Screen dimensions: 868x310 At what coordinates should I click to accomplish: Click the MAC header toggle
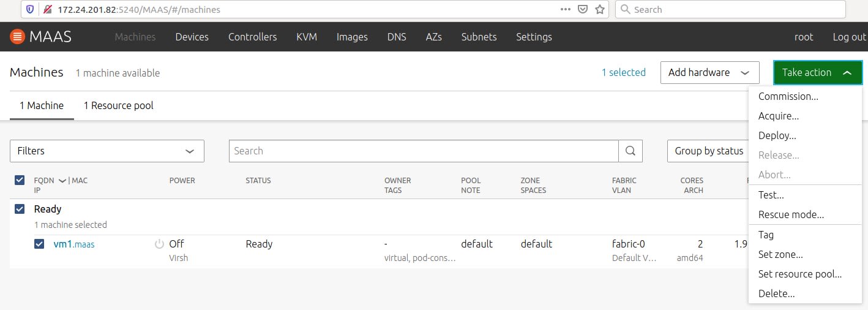[80, 181]
